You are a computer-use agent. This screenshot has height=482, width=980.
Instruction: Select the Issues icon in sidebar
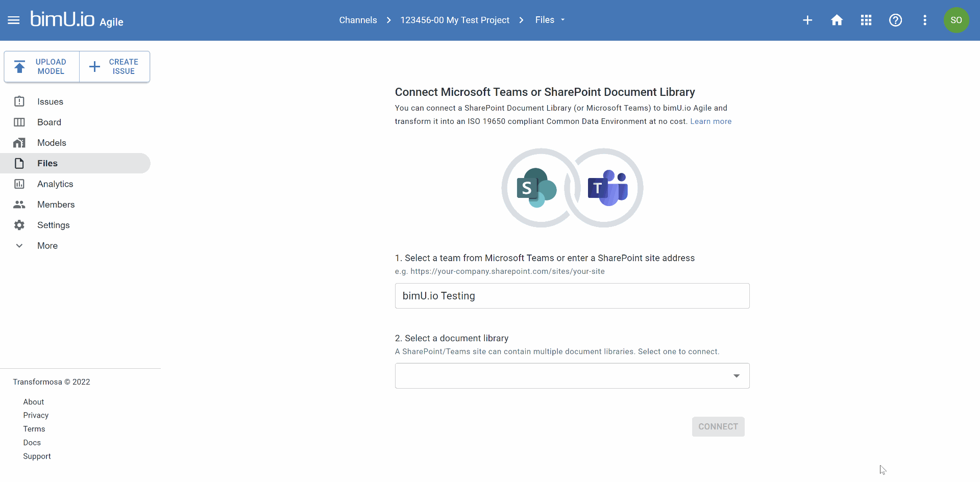tap(19, 102)
